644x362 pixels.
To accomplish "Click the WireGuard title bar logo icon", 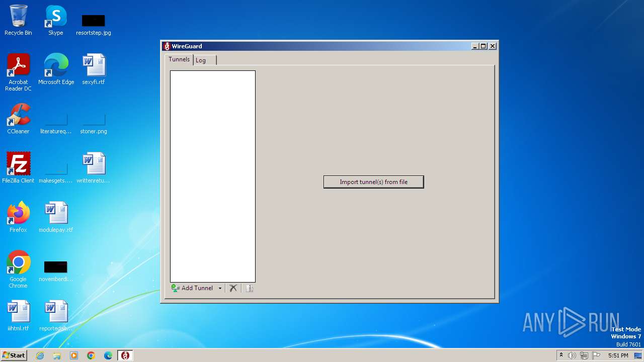I will [x=167, y=46].
